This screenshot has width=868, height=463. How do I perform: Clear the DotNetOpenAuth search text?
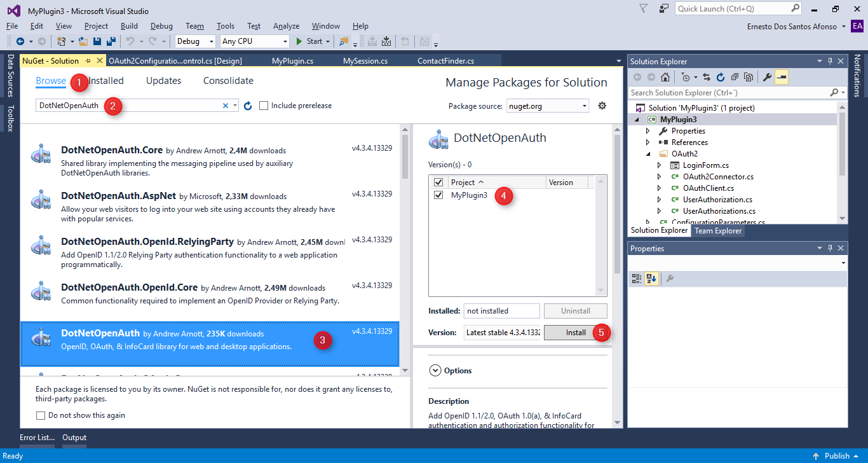(x=225, y=106)
